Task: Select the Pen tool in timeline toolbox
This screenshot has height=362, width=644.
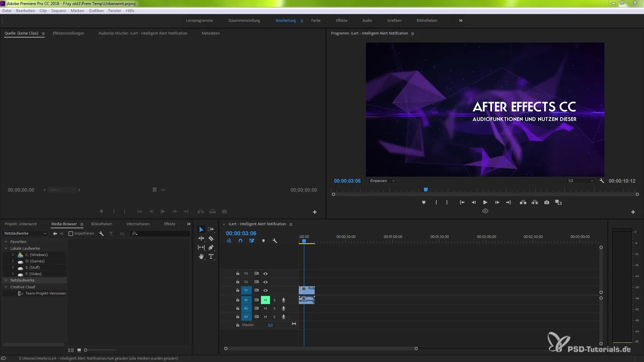Action: tap(211, 248)
